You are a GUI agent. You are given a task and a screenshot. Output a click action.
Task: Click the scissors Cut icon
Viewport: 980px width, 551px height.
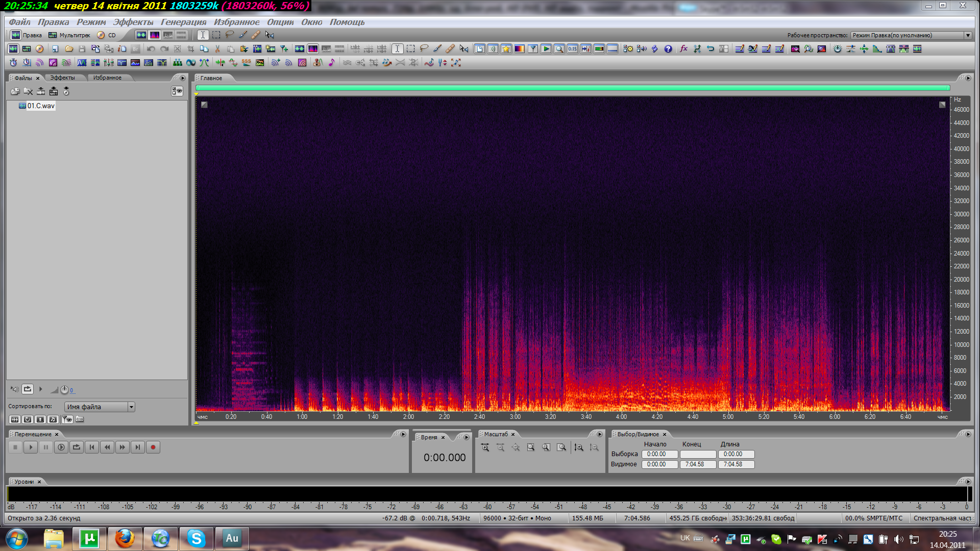point(217,49)
